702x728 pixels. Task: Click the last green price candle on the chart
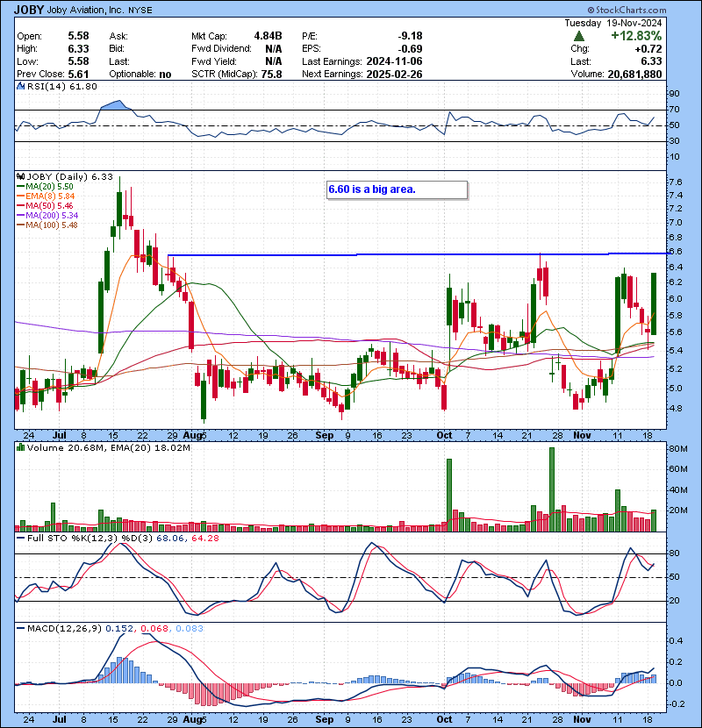[654, 303]
